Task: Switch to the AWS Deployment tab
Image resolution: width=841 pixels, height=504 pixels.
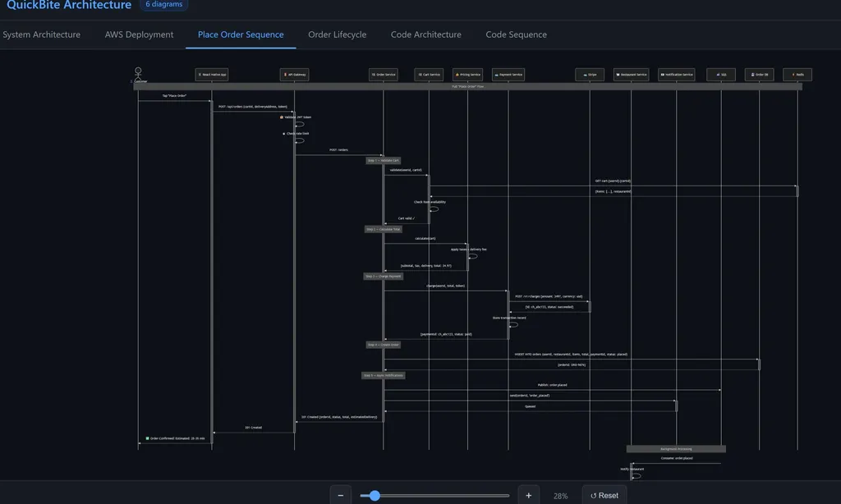Action: [139, 34]
